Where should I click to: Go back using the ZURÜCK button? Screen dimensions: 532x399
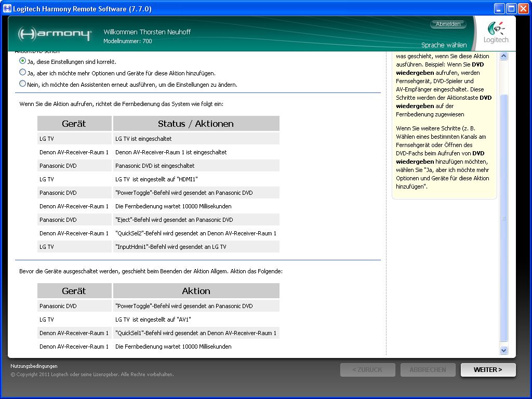367,370
